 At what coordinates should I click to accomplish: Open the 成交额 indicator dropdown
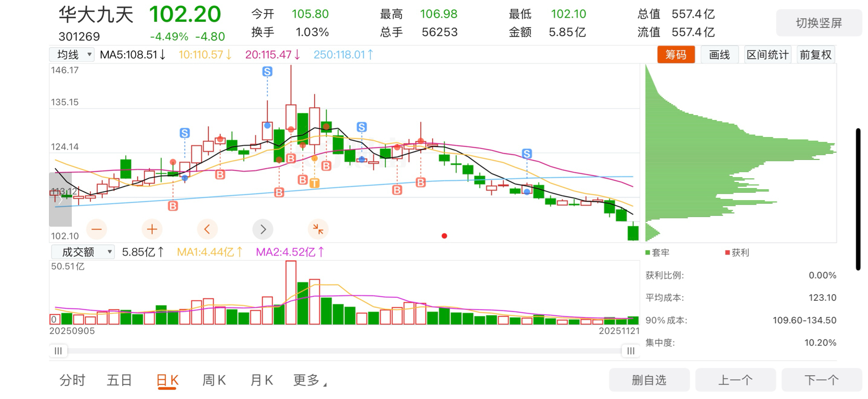click(x=83, y=252)
